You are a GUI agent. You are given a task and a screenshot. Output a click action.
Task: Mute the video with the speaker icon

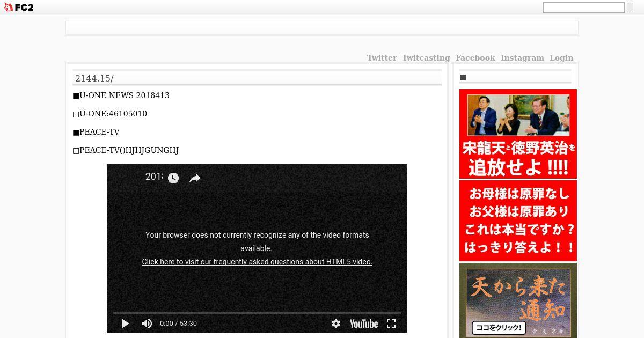[x=147, y=324]
